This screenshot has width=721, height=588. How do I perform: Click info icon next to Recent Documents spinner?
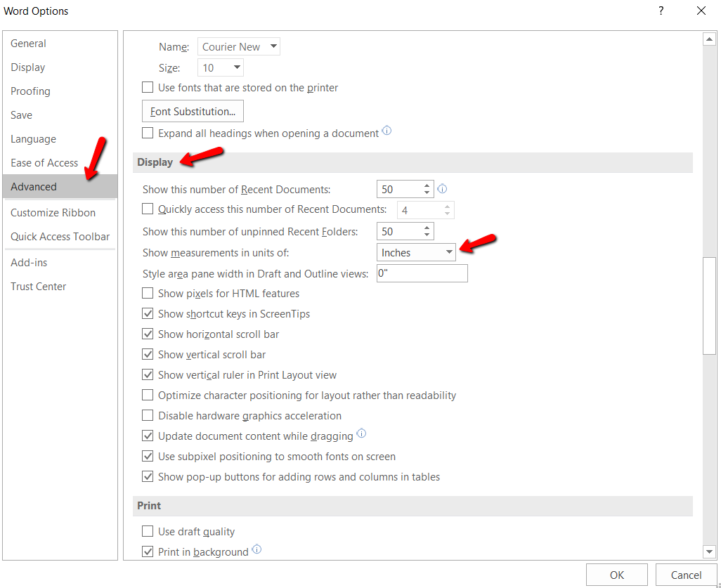click(x=442, y=188)
